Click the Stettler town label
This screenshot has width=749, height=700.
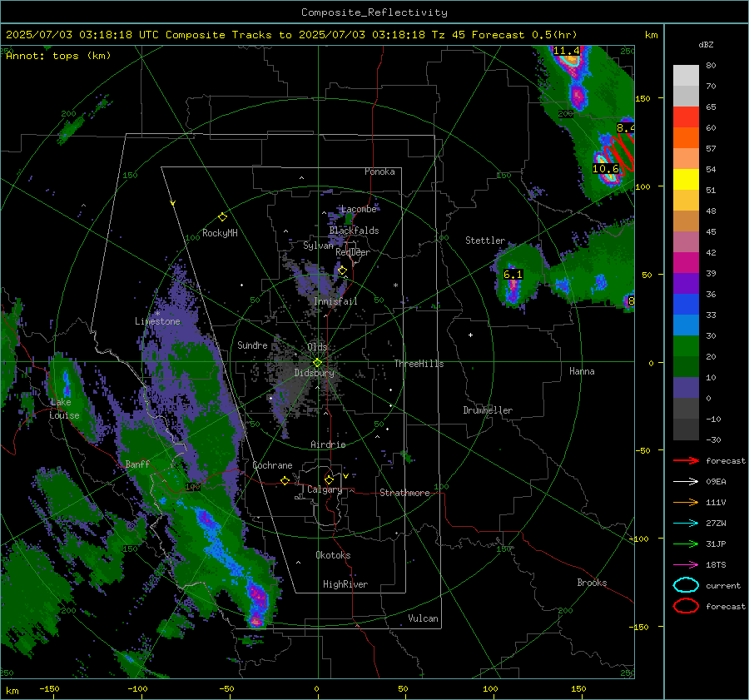tap(485, 241)
